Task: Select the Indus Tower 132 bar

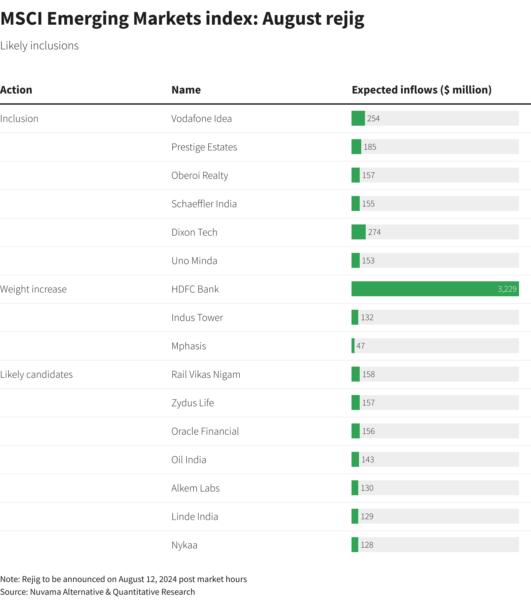Action: coord(355,317)
